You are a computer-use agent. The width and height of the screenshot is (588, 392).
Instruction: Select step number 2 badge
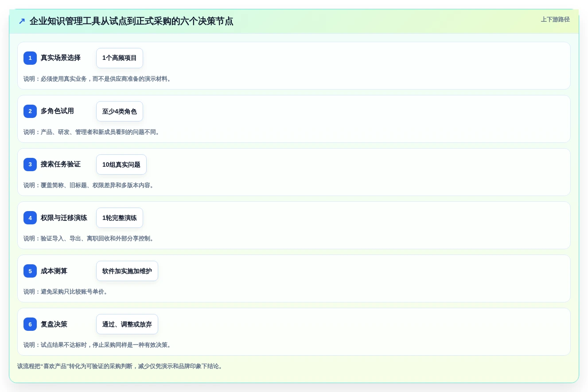[30, 111]
